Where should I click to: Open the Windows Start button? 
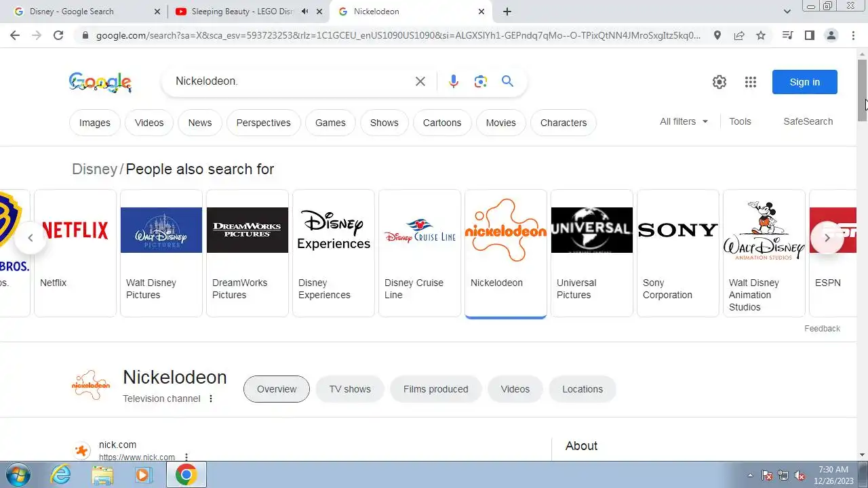pos(17,475)
